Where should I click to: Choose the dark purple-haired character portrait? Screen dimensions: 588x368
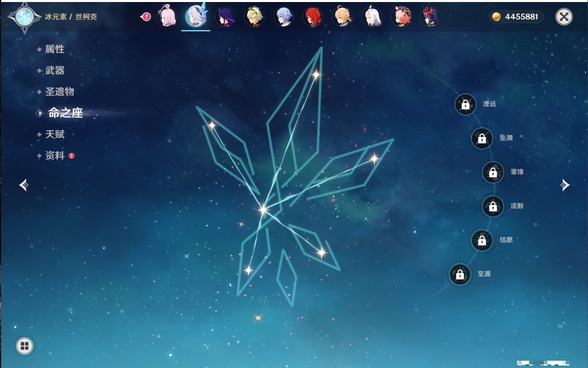pos(225,17)
